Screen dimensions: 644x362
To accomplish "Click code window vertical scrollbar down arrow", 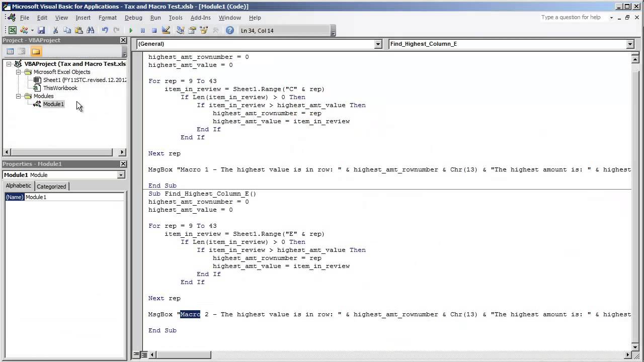I will click(x=635, y=346).
